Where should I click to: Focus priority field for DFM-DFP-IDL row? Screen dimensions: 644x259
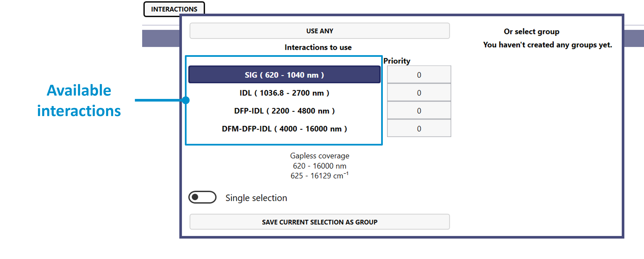(419, 129)
